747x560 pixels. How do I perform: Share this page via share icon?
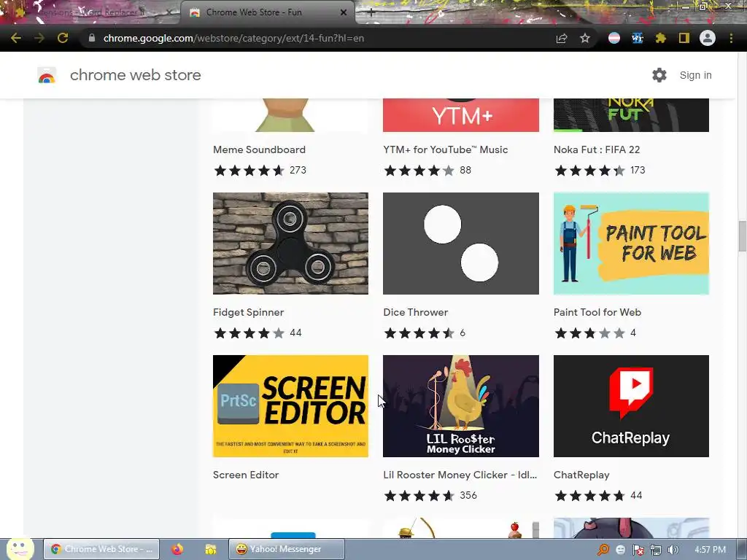562,38
